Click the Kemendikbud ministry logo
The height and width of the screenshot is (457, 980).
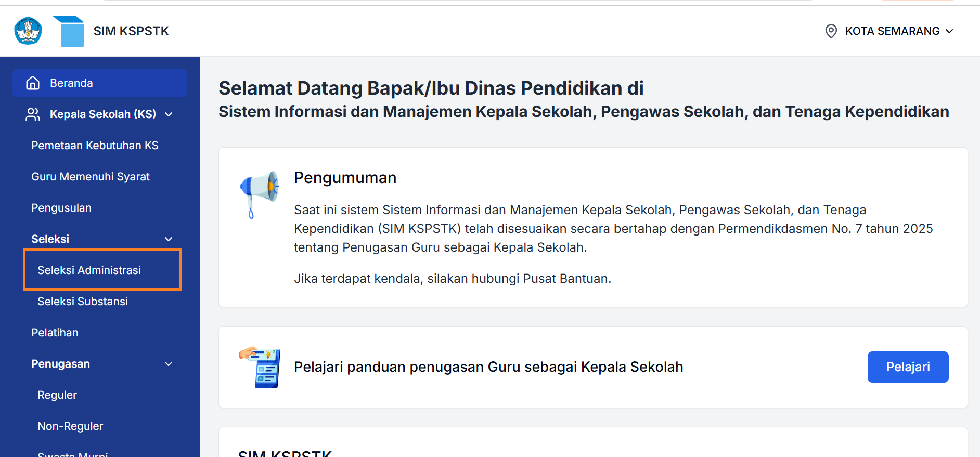click(x=28, y=31)
